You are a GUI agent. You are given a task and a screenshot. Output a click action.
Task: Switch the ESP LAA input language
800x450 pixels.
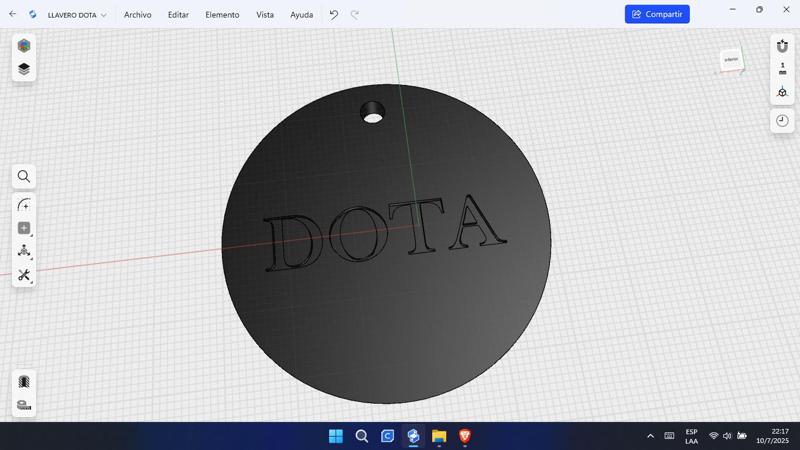click(x=691, y=436)
